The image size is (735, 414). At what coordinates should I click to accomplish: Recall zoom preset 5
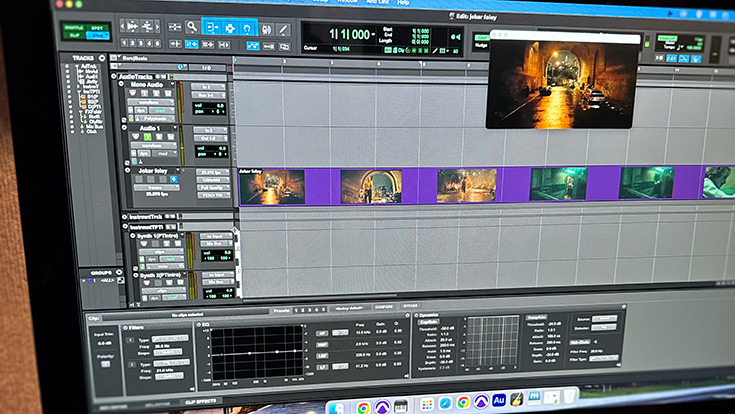pos(158,44)
